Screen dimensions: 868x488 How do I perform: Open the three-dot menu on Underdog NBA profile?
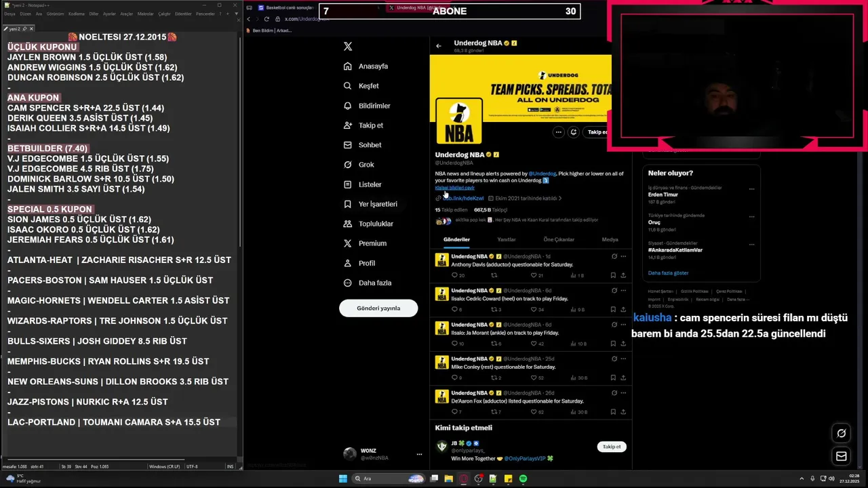[558, 132]
